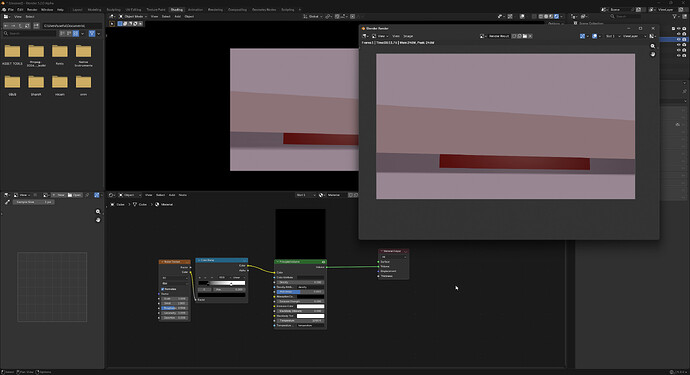Viewport: 690px width, 375px height.
Task: Click pan hand icon in Blender Render window
Action: pos(653,54)
